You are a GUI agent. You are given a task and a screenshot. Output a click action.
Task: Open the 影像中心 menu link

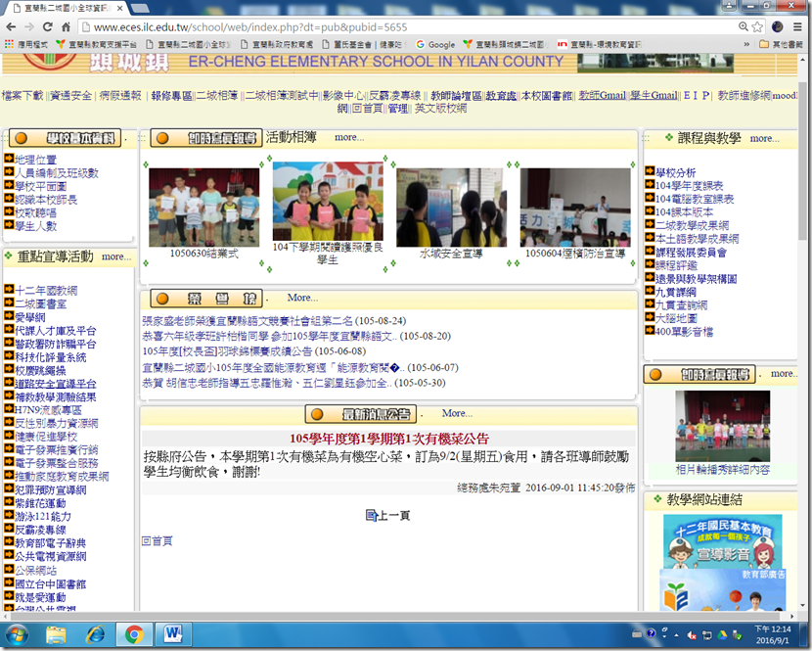(x=342, y=95)
